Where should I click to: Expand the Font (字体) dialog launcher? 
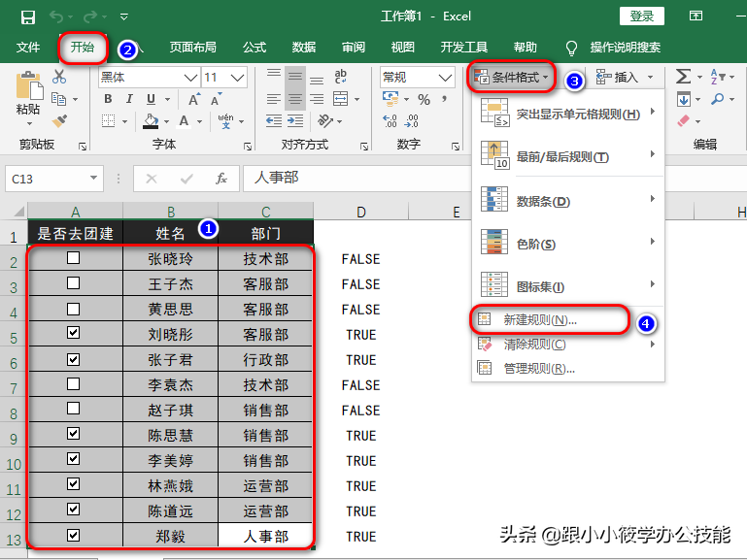click(x=248, y=147)
